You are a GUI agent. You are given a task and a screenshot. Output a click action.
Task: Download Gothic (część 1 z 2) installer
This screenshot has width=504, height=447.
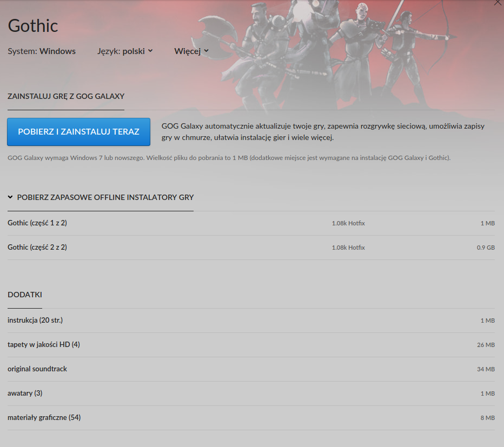[x=251, y=223]
